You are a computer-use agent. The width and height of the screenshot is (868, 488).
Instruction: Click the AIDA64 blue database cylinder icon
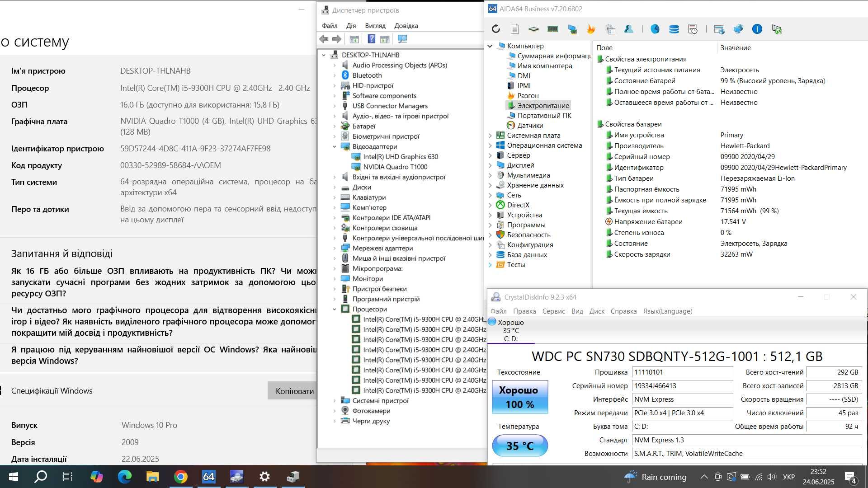click(x=674, y=29)
